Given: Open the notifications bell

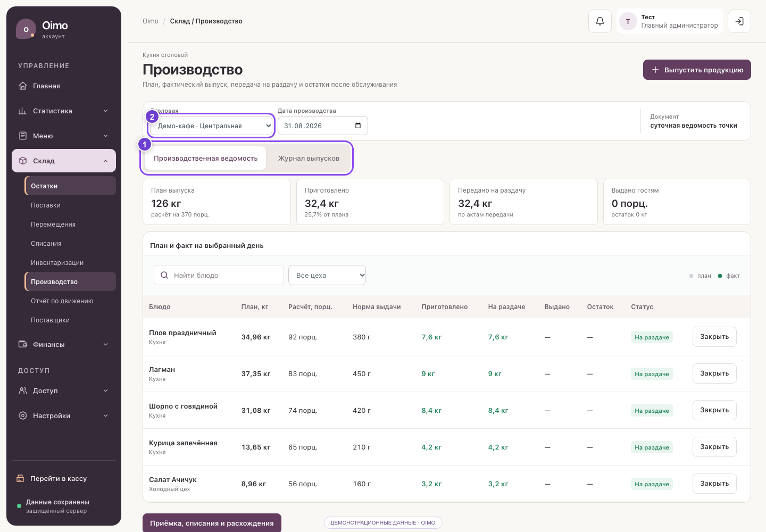Looking at the screenshot, I should [600, 21].
